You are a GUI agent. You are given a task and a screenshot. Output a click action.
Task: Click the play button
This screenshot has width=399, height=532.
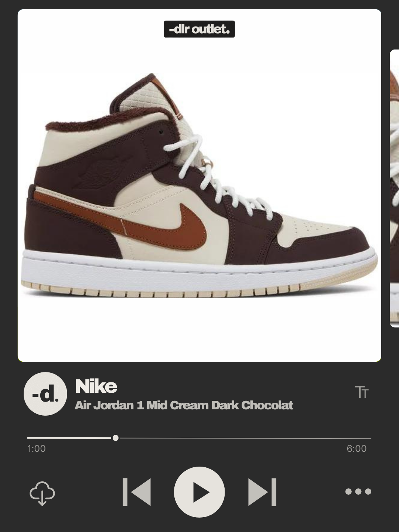[199, 492]
